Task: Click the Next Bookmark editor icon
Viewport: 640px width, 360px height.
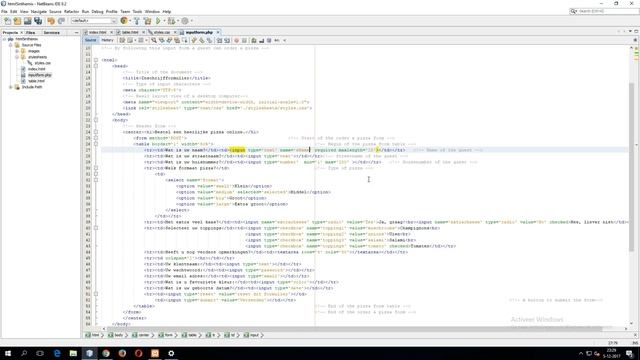Action: 202,40
